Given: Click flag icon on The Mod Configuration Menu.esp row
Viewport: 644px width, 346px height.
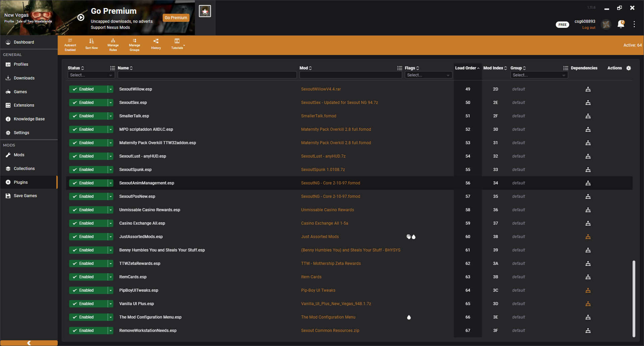Looking at the screenshot, I should click(x=409, y=317).
